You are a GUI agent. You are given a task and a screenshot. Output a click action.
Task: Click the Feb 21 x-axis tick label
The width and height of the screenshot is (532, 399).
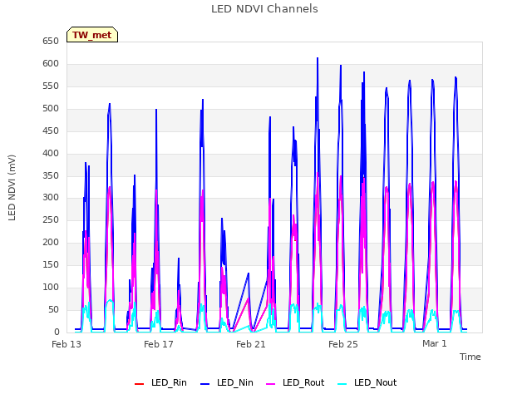(251, 344)
